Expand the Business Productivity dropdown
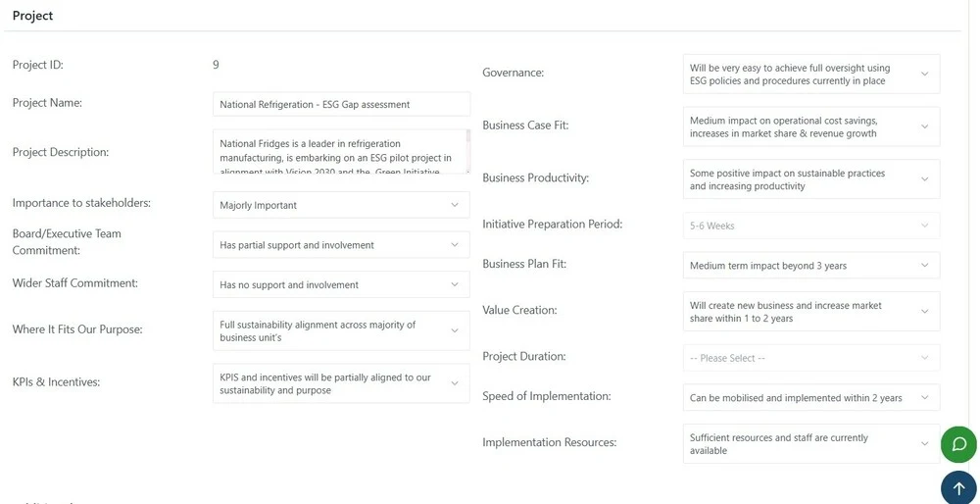980x504 pixels. (x=810, y=179)
